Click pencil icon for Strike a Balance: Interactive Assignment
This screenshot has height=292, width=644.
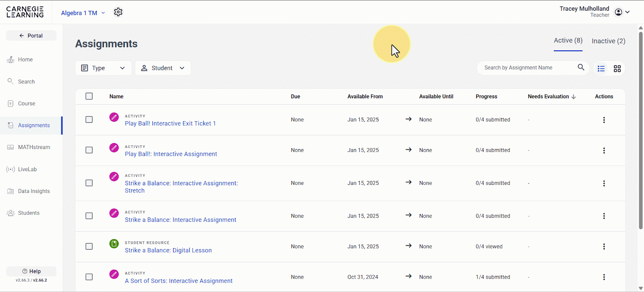(114, 213)
